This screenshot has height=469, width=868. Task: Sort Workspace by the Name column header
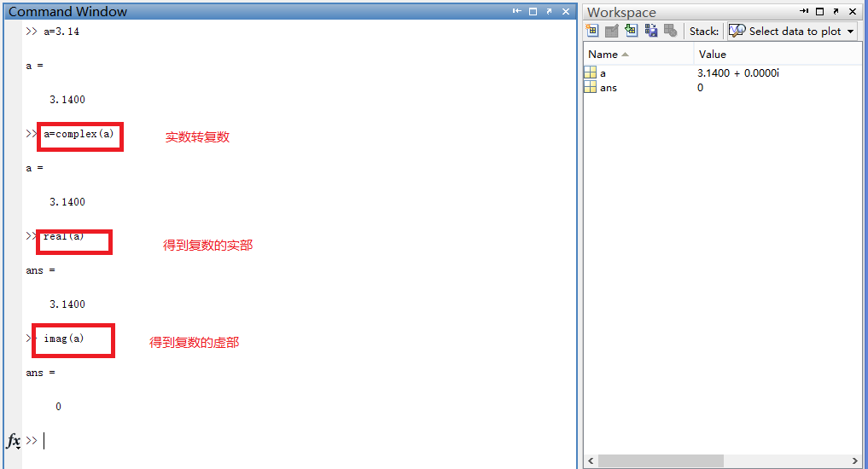638,55
